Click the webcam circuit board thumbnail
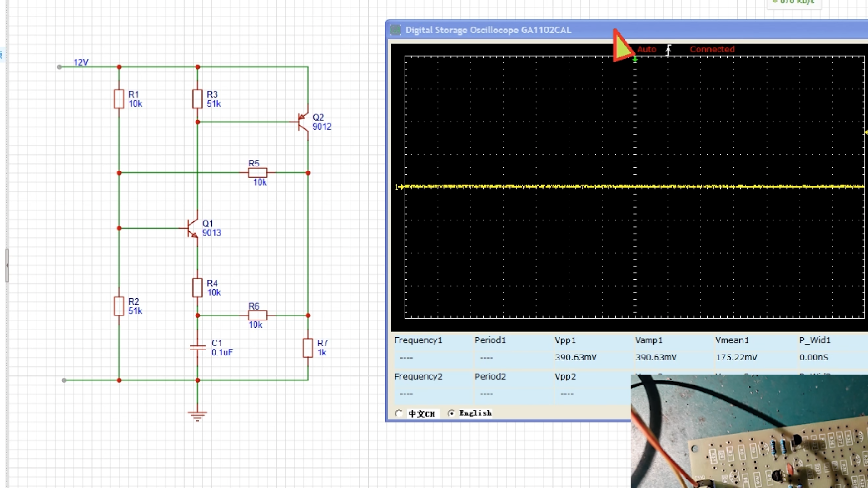The height and width of the screenshot is (488, 868). click(x=749, y=431)
